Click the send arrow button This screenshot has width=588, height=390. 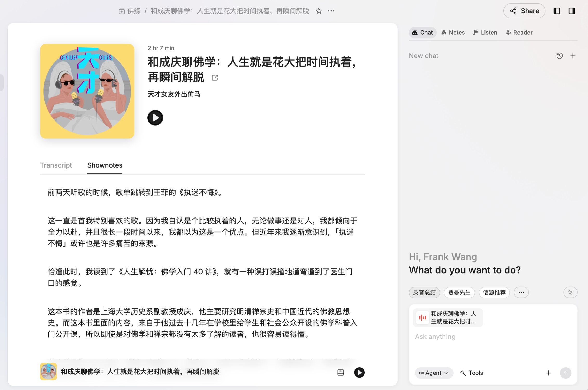[x=565, y=373]
